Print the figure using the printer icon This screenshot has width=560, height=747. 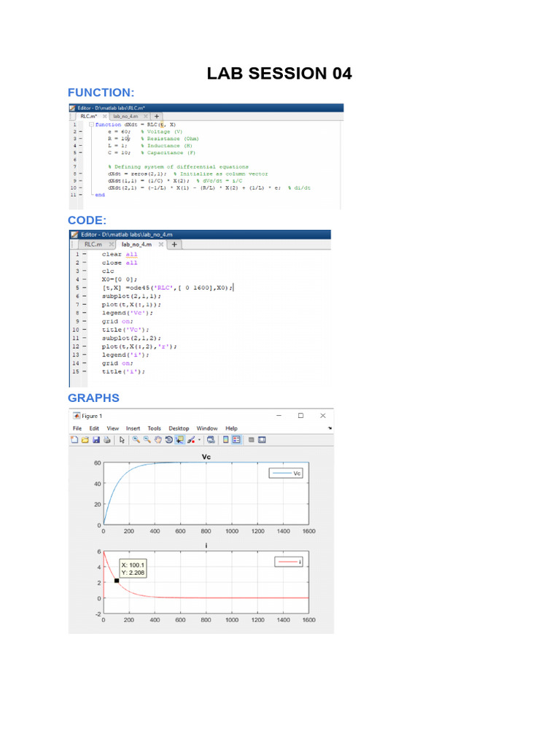pyautogui.click(x=107, y=440)
